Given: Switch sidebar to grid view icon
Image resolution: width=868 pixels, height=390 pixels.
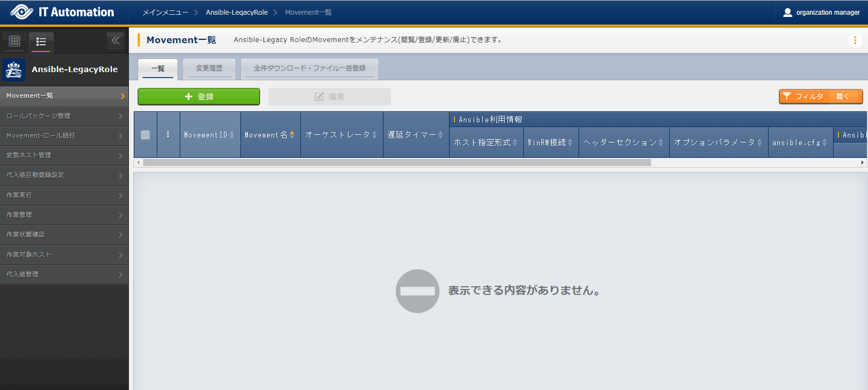Looking at the screenshot, I should click(x=15, y=42).
